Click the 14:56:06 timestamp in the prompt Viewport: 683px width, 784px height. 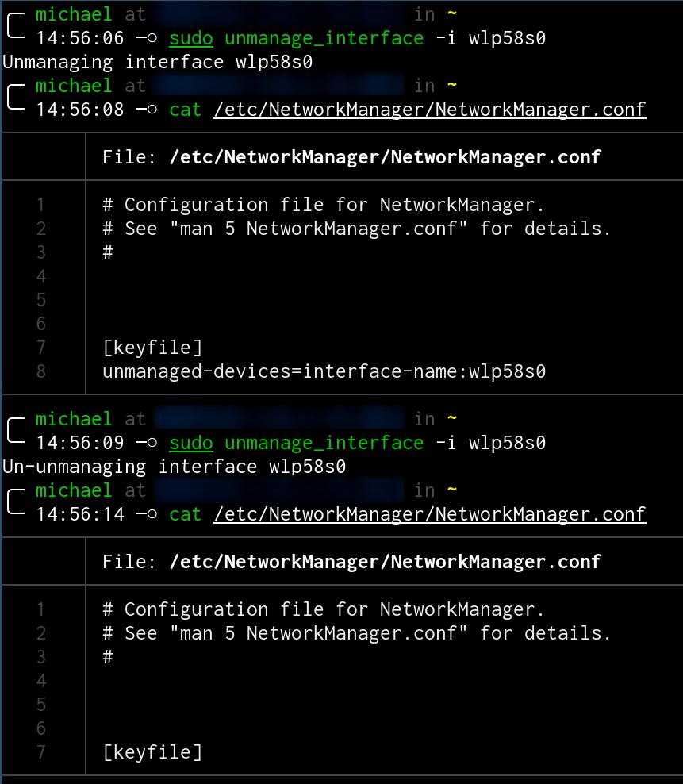pos(80,38)
